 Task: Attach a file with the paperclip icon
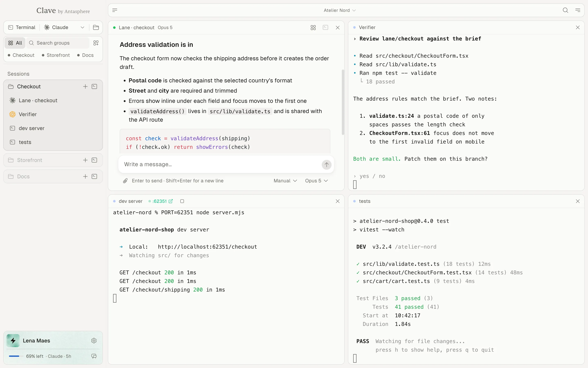(x=125, y=181)
